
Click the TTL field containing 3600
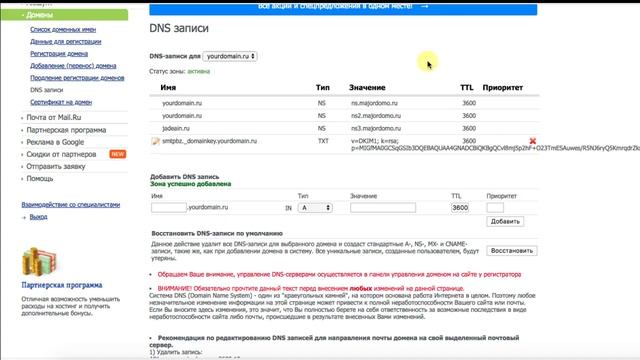460,208
